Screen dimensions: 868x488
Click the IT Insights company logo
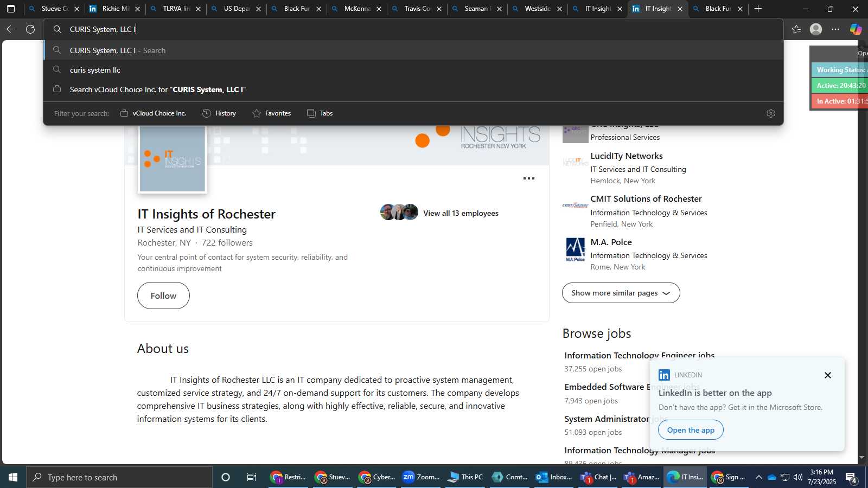pyautogui.click(x=173, y=159)
